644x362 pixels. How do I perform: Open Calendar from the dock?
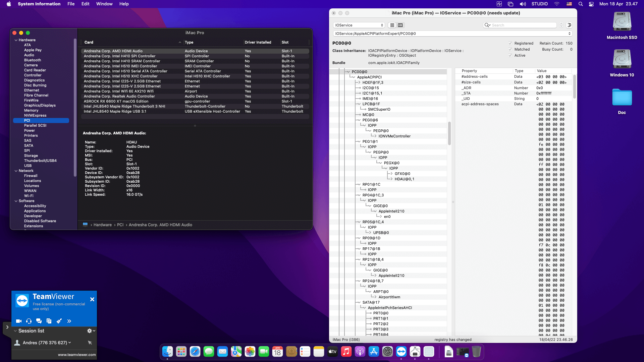[277, 352]
